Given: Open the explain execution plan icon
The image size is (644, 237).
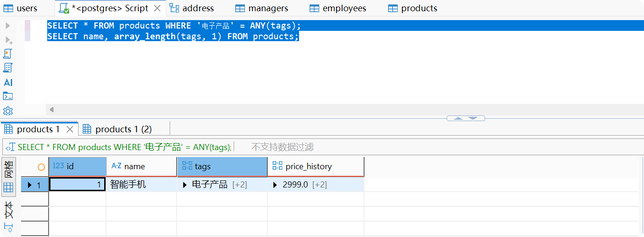Looking at the screenshot, I should click(x=7, y=68).
